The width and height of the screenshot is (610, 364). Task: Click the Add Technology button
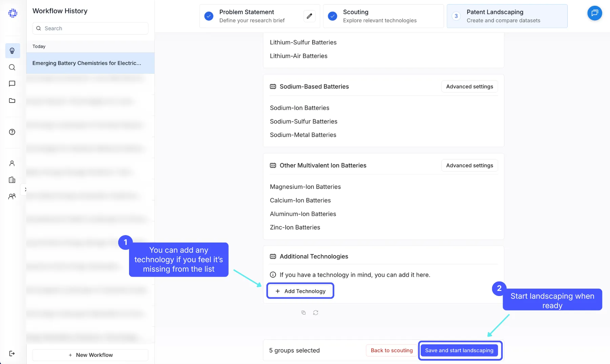click(300, 291)
